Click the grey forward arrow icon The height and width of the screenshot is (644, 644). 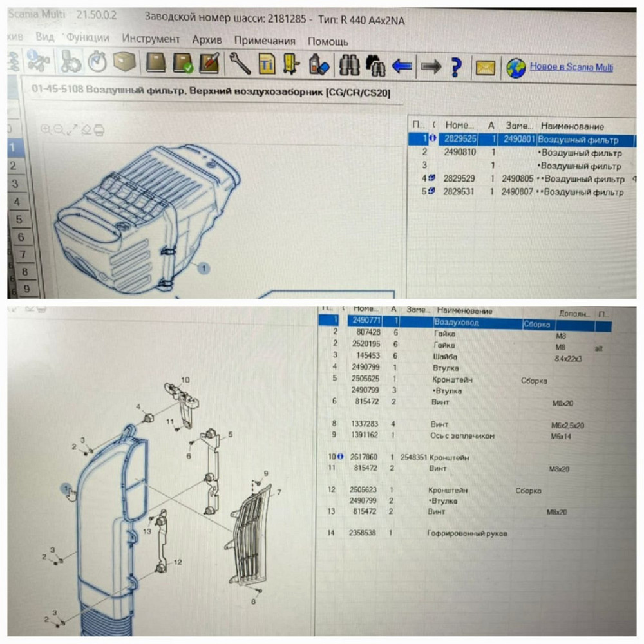[430, 66]
